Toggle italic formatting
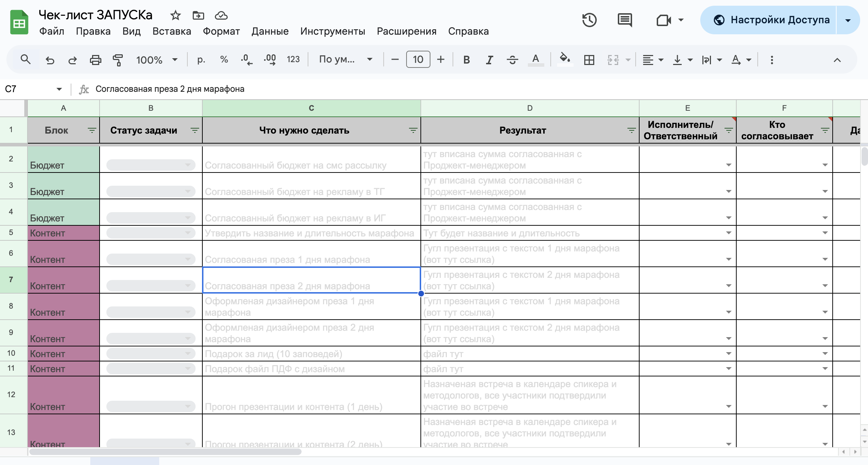This screenshot has width=868, height=465. [x=489, y=60]
